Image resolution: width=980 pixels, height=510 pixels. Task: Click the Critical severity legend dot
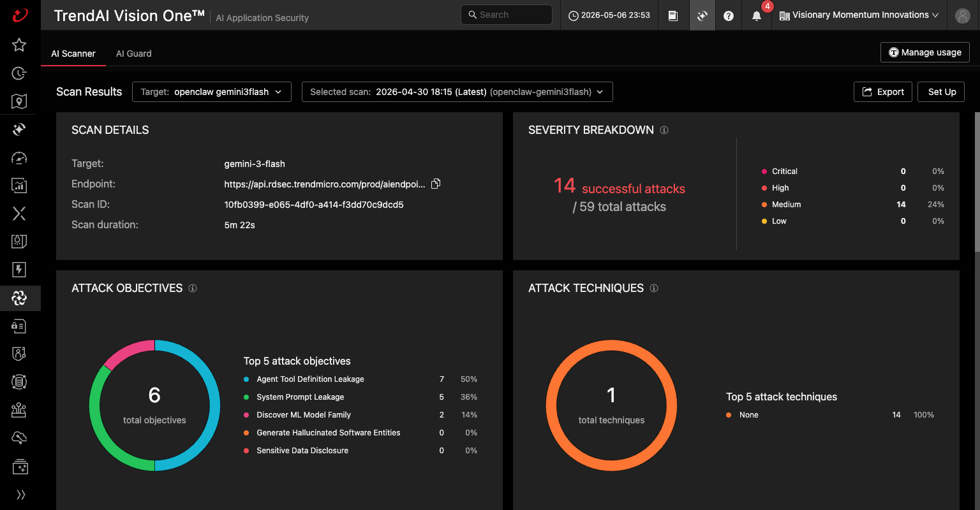click(764, 171)
